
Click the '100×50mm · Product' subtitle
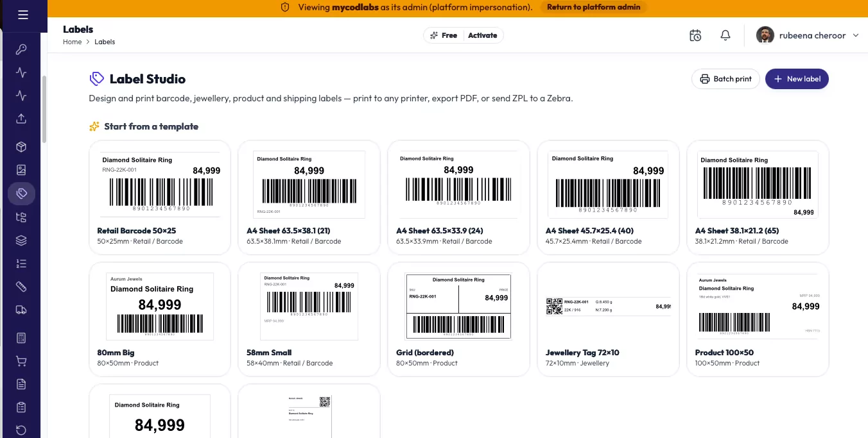tap(727, 363)
